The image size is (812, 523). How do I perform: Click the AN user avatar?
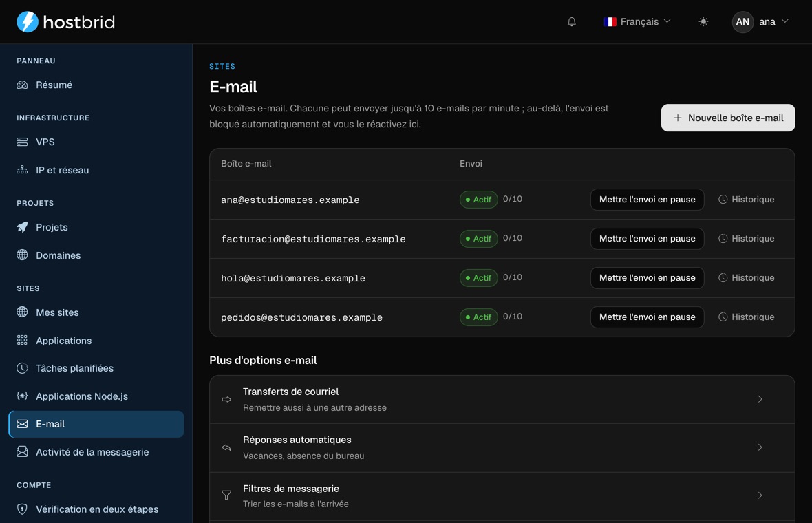pyautogui.click(x=742, y=22)
